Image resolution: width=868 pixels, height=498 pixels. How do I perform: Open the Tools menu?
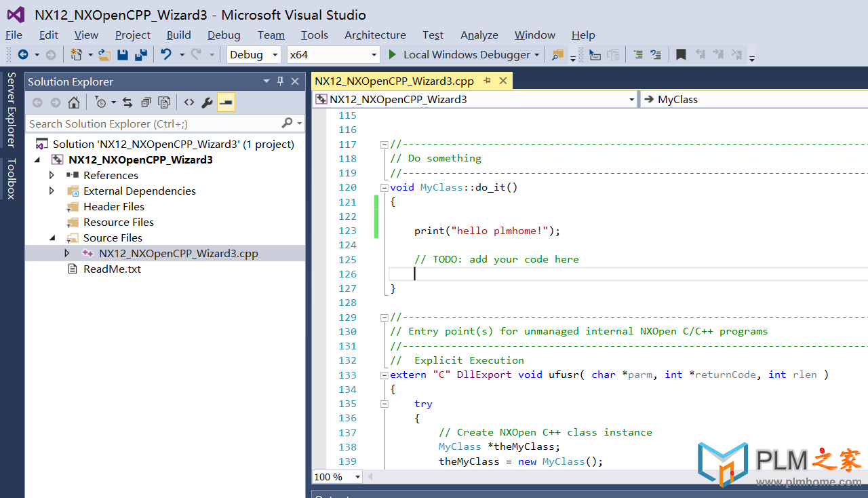tap(315, 35)
